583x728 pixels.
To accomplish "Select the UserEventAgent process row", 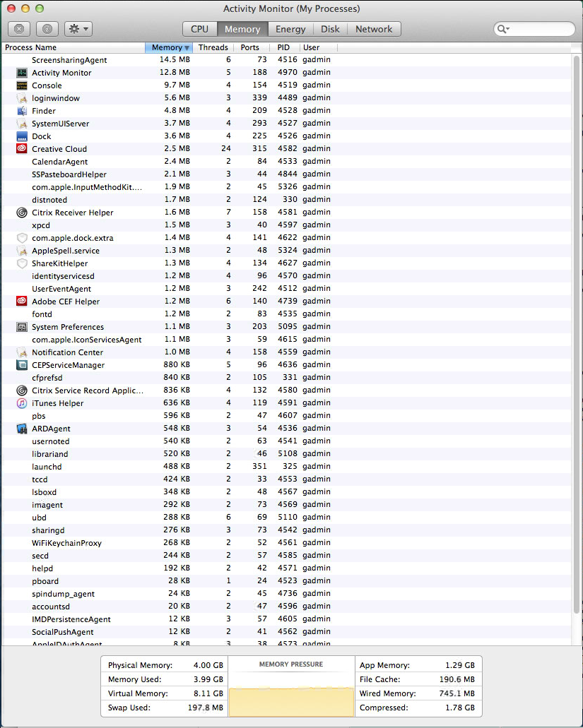I will 287,288.
